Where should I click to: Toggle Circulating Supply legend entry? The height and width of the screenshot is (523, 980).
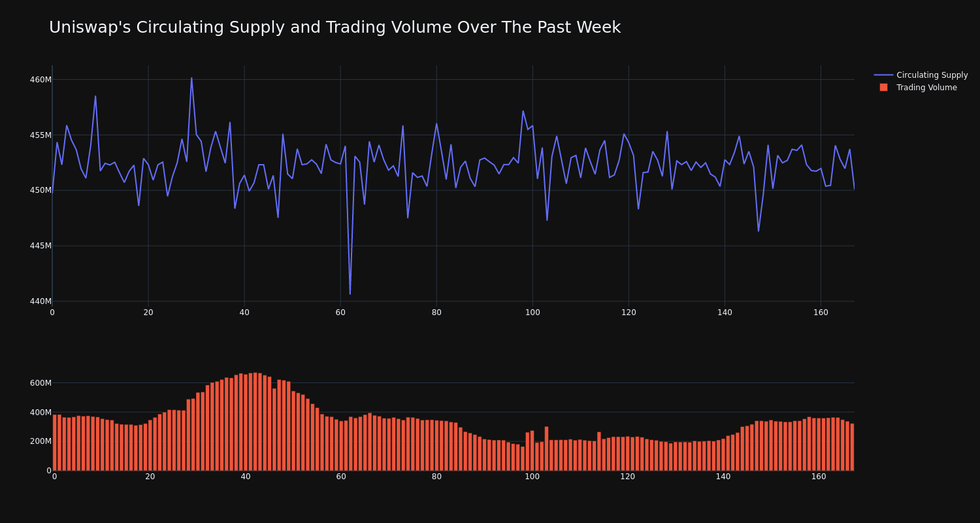click(921, 75)
